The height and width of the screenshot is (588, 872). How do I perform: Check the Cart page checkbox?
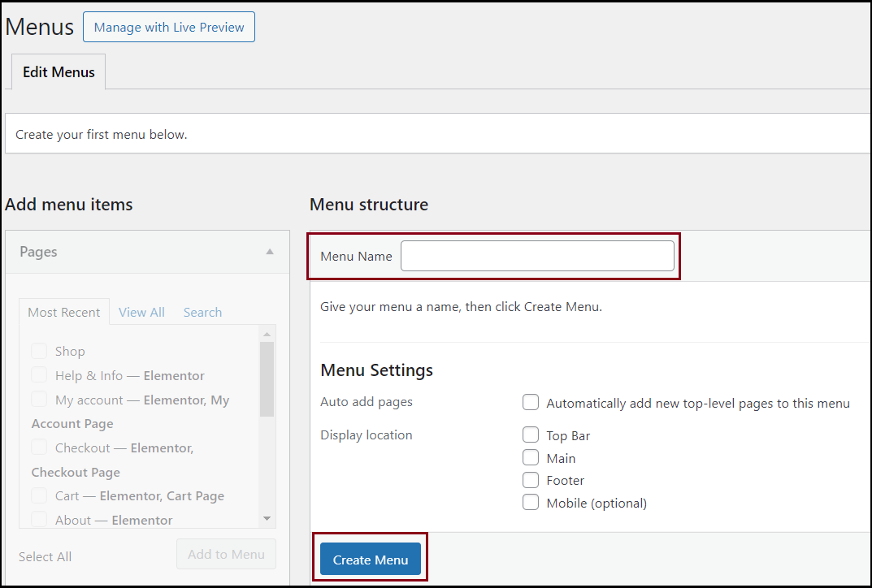39,496
